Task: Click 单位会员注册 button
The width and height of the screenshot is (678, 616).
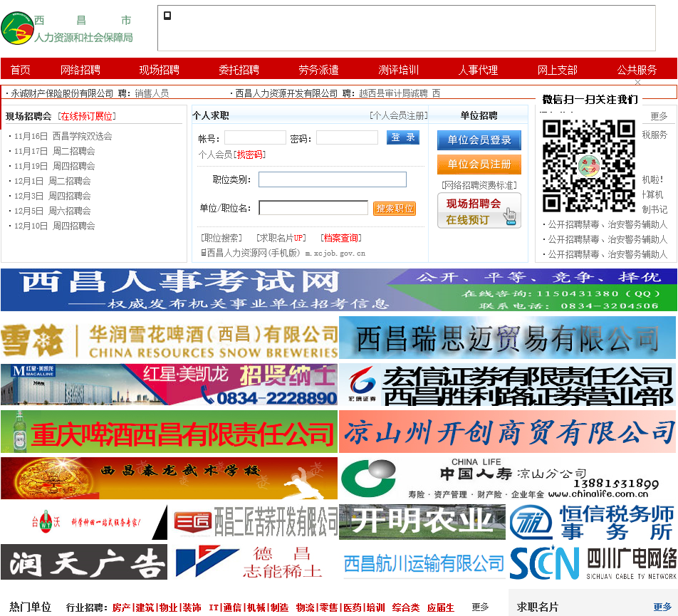Action: point(479,165)
